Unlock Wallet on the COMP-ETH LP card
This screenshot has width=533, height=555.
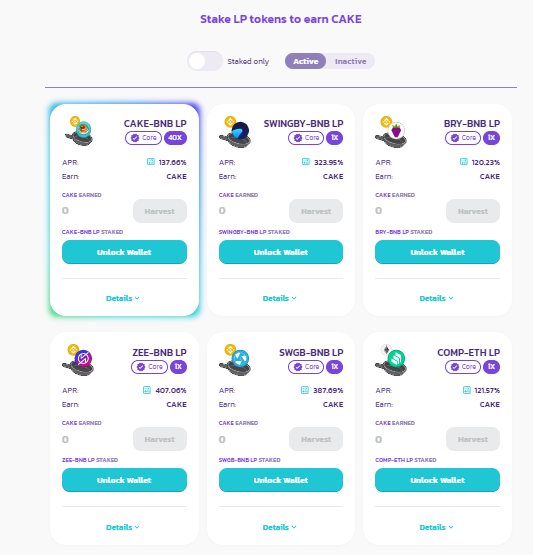pos(437,480)
